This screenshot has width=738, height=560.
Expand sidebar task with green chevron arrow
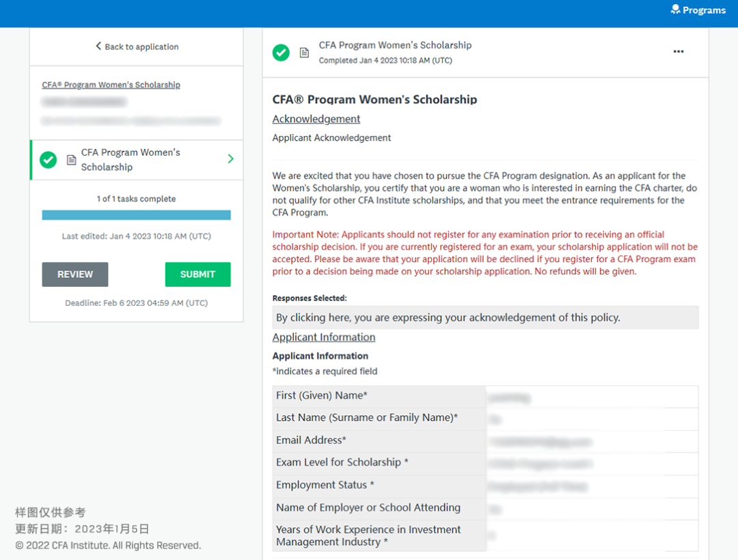(230, 159)
